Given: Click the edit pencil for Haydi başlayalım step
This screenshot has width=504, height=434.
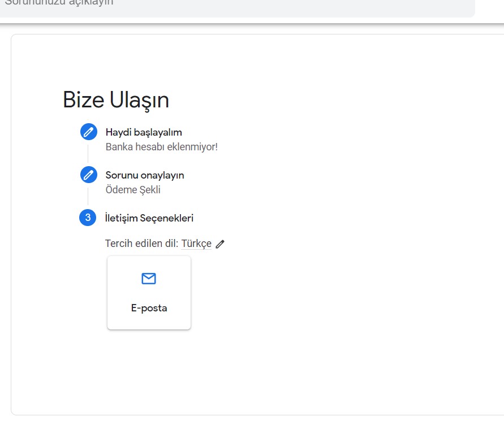Looking at the screenshot, I should [89, 132].
